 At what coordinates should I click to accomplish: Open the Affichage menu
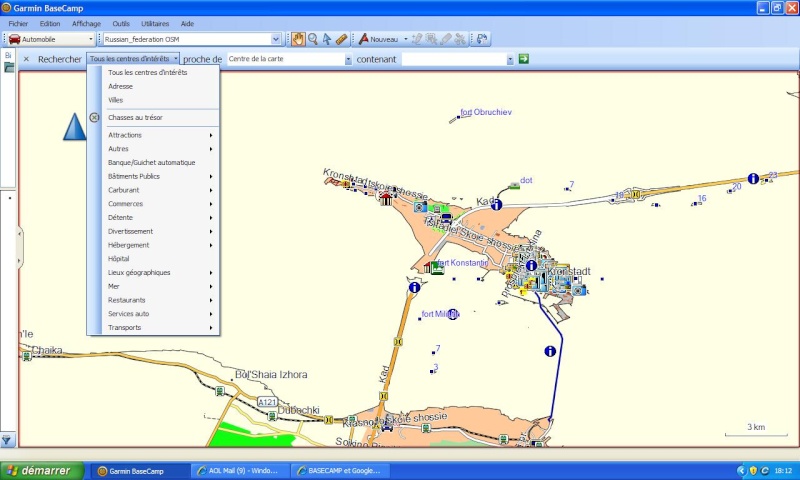pyautogui.click(x=86, y=23)
